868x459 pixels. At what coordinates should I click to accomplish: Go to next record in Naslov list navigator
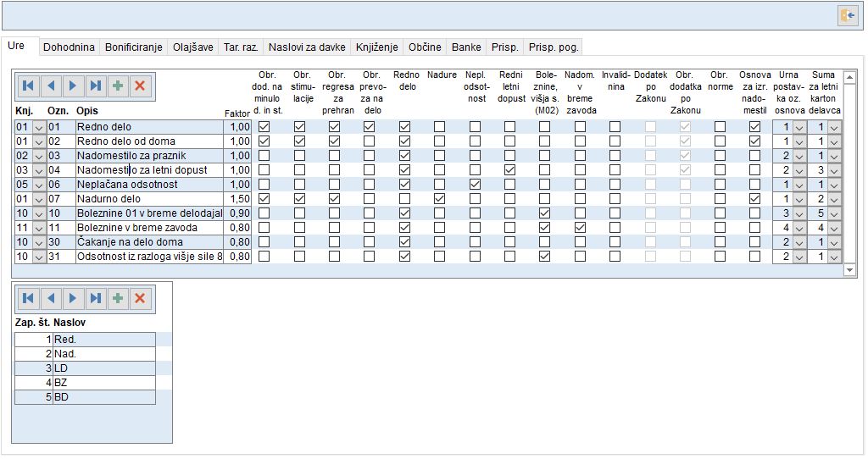click(73, 299)
